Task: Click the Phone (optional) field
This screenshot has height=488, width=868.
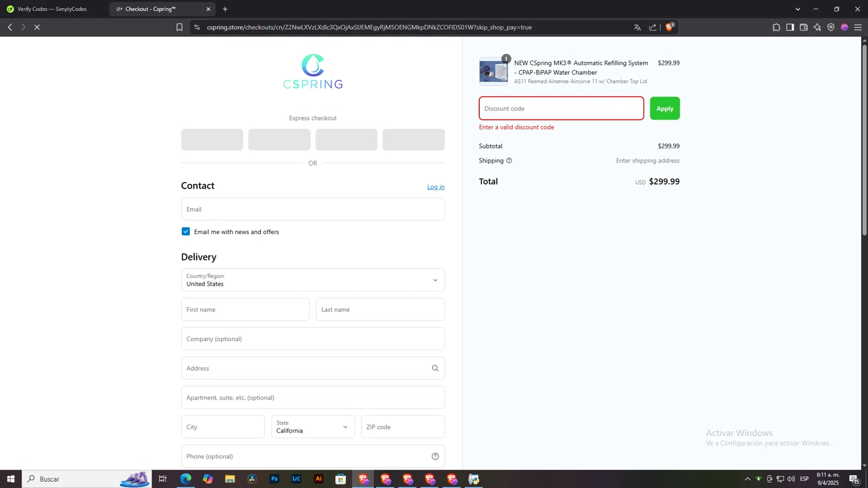Action: click(x=313, y=456)
